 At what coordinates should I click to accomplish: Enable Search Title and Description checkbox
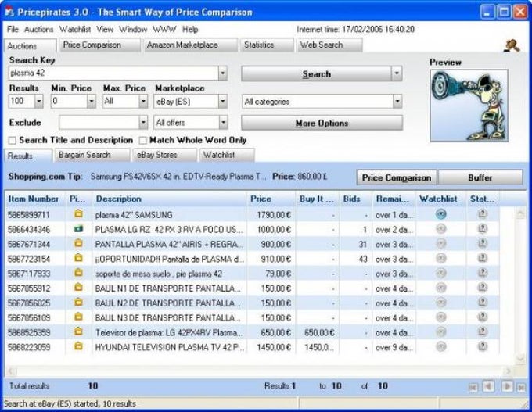[x=13, y=140]
